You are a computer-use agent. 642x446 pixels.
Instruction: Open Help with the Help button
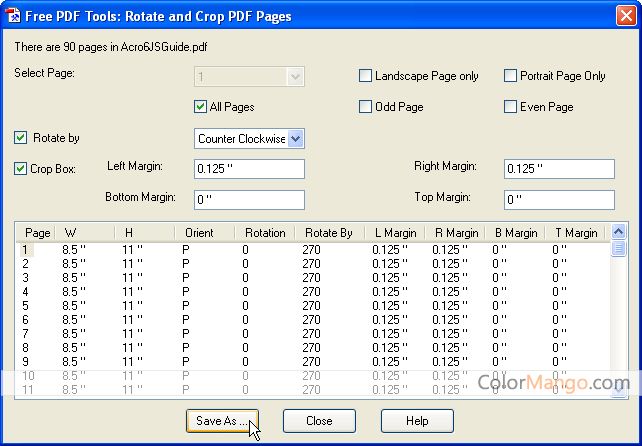(417, 421)
